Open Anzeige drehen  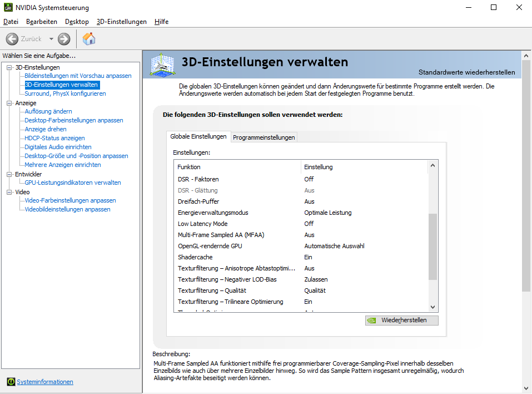pyautogui.click(x=46, y=129)
